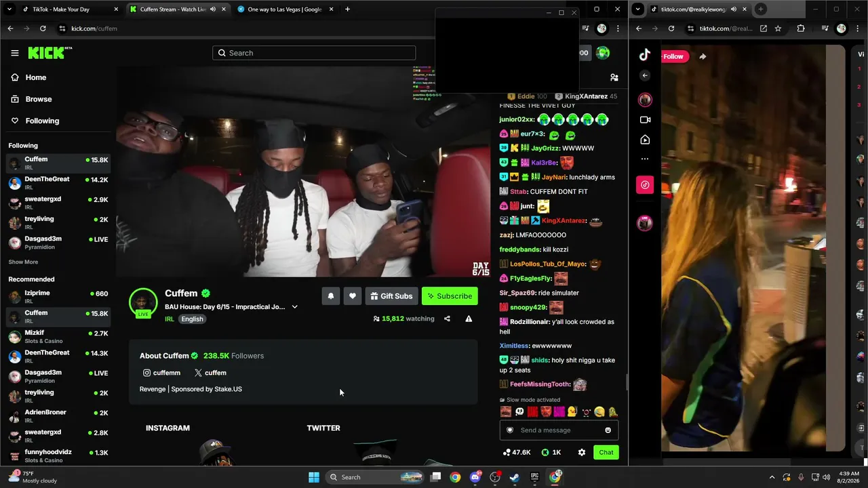Click the Kick search box
This screenshot has height=488, width=868.
314,53
